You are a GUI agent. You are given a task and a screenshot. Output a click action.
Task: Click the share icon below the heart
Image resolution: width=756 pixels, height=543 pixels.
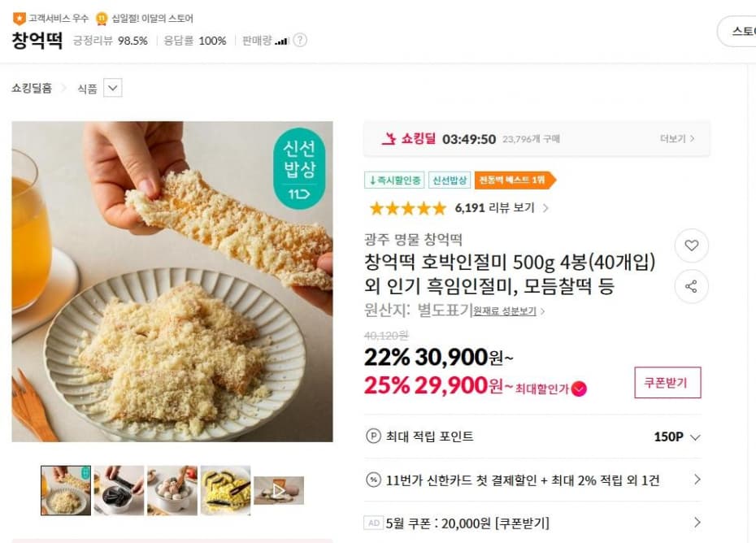[692, 286]
